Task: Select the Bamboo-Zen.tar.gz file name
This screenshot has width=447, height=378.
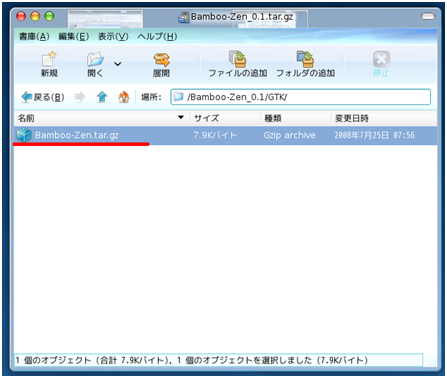Action: pyautogui.click(x=77, y=135)
